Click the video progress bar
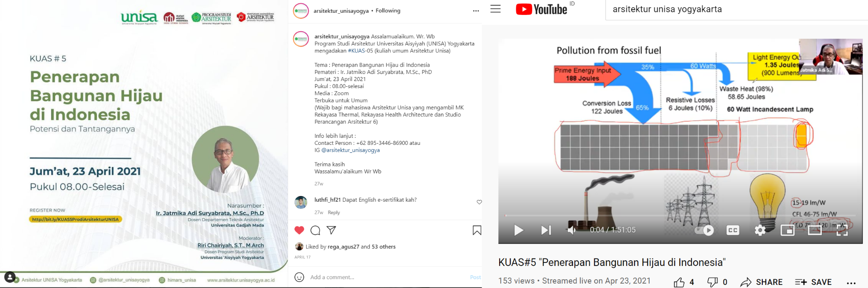This screenshot has width=868, height=288. point(680,215)
